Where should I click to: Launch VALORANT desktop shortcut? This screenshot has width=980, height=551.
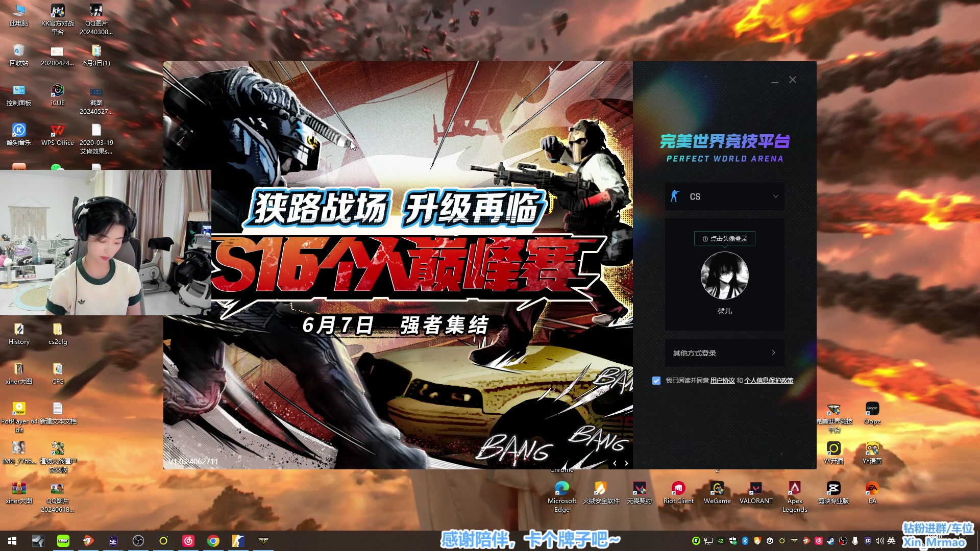[756, 493]
